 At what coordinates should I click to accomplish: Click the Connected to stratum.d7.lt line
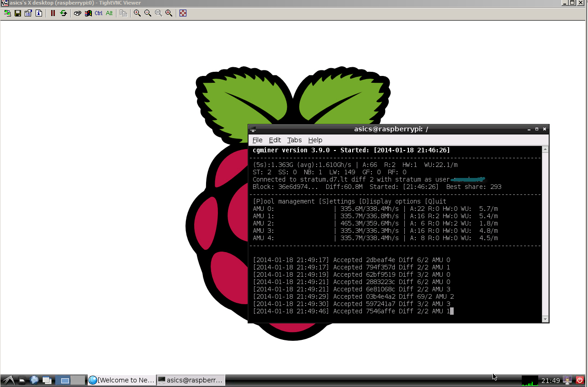click(368, 179)
